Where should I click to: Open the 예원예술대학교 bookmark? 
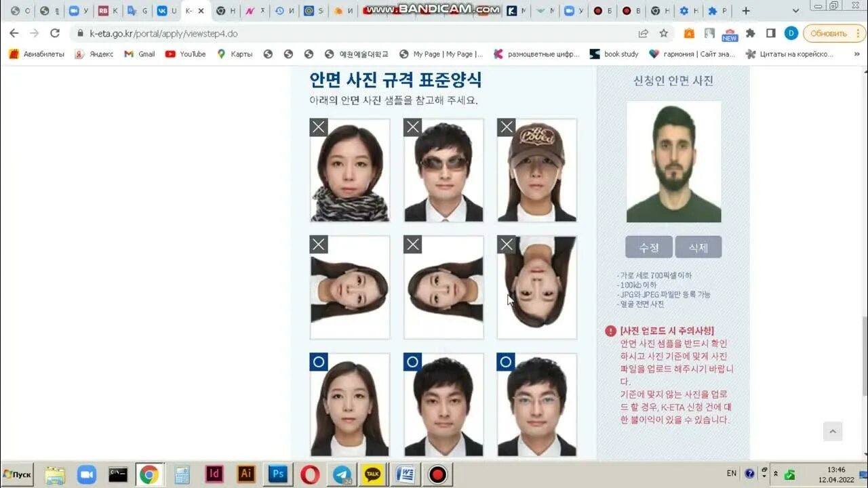point(357,54)
